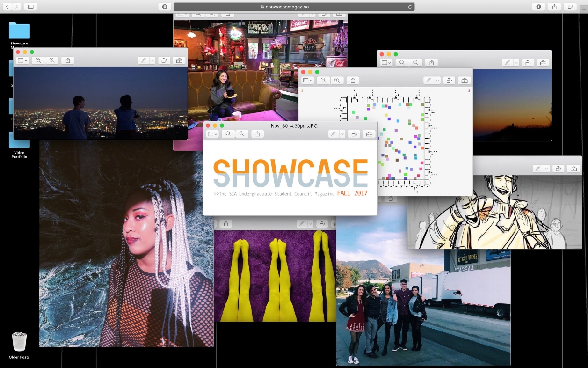Rotate the Nov_30_4.30pm.JPG image
The image size is (588, 368).
pos(354,134)
